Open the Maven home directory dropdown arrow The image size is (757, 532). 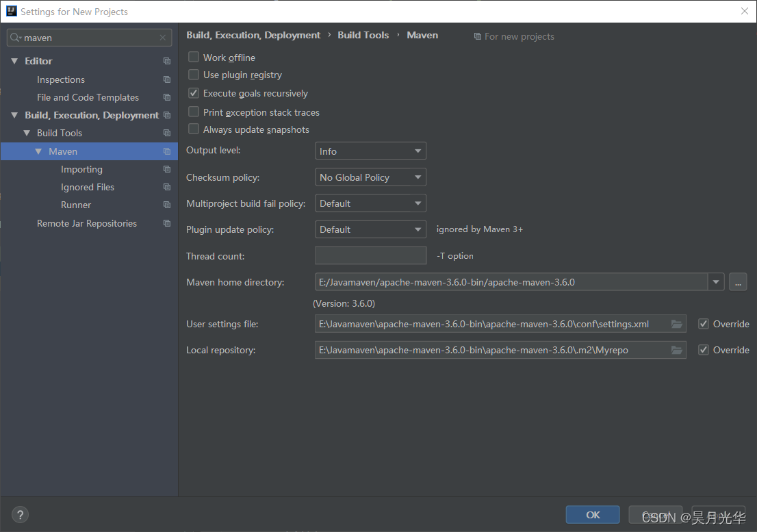716,282
